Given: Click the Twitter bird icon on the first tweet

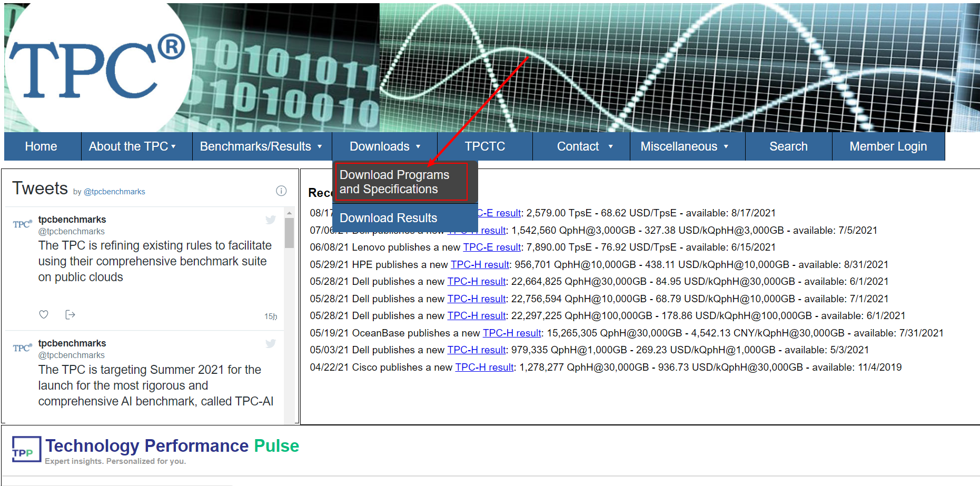Looking at the screenshot, I should coord(271,220).
